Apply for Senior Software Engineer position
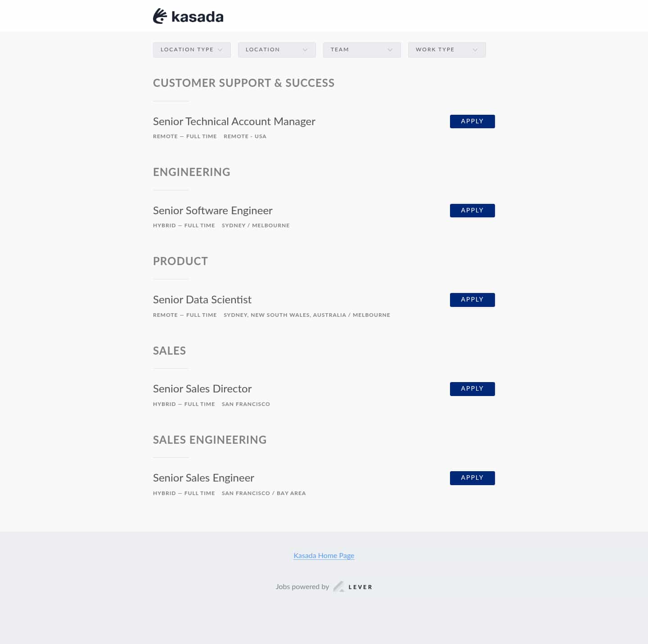 tap(472, 210)
